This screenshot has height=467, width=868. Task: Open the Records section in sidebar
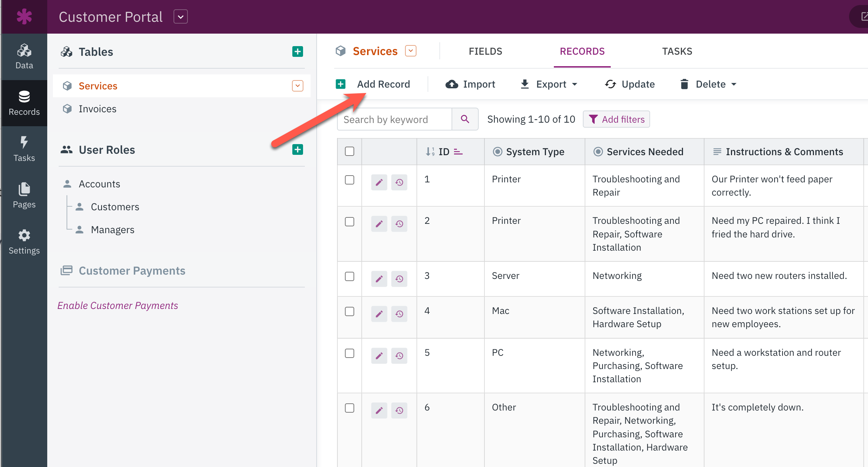click(x=24, y=103)
